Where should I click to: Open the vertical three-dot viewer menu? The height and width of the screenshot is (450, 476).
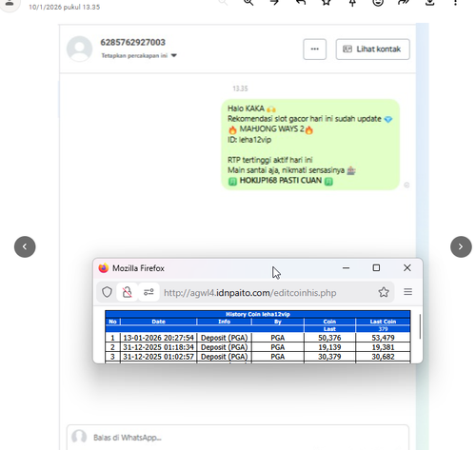point(455,2)
